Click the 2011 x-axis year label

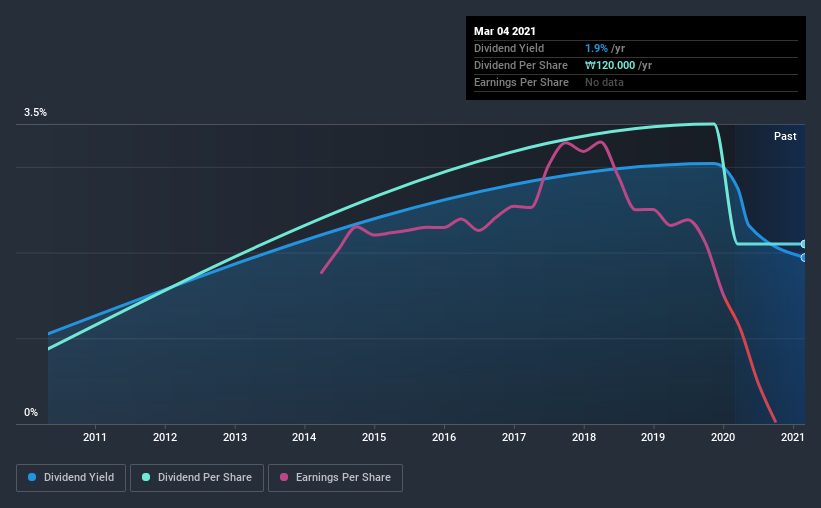[95, 437]
